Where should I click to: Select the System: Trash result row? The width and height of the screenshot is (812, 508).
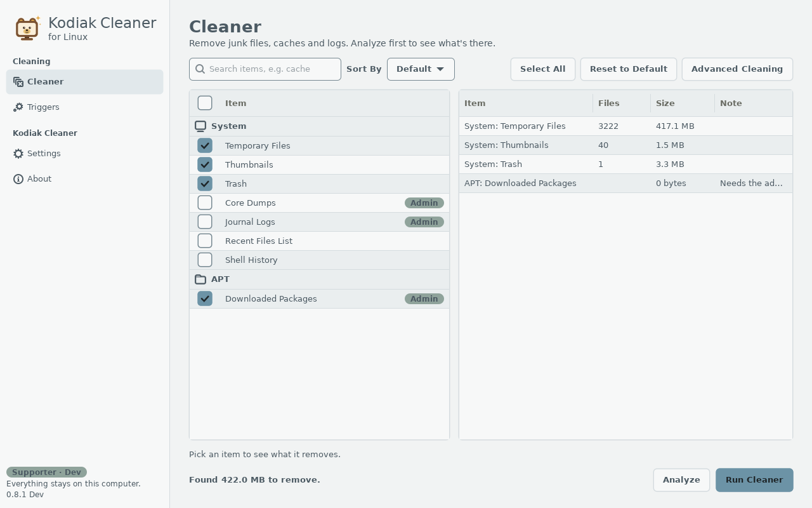pyautogui.click(x=625, y=164)
